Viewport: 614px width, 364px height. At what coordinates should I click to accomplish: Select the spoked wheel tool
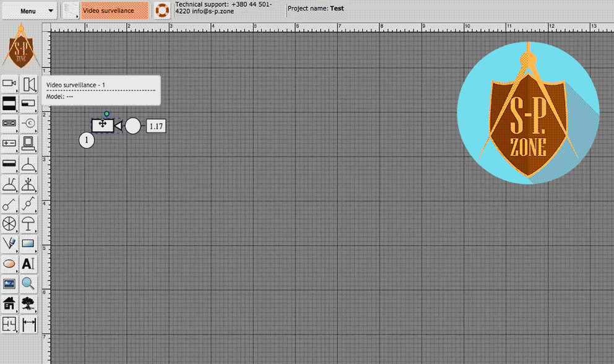click(9, 223)
